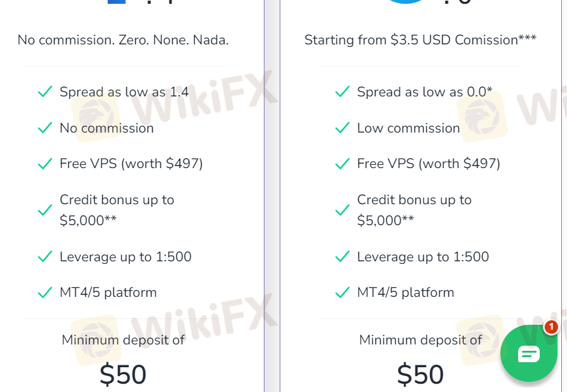The width and height of the screenshot is (567, 392).
Task: Click right card's 'Leverage up to 1:500' text
Action: point(423,257)
